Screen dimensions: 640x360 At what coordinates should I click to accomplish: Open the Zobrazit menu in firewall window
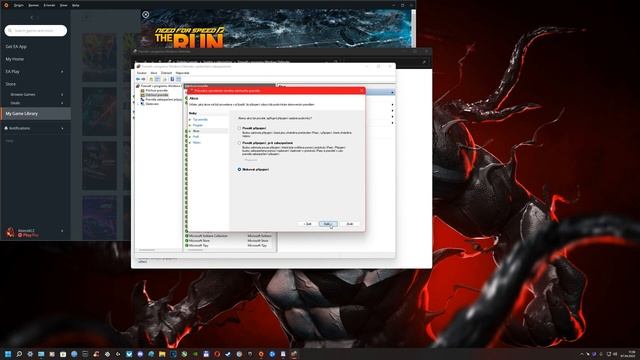[167, 73]
